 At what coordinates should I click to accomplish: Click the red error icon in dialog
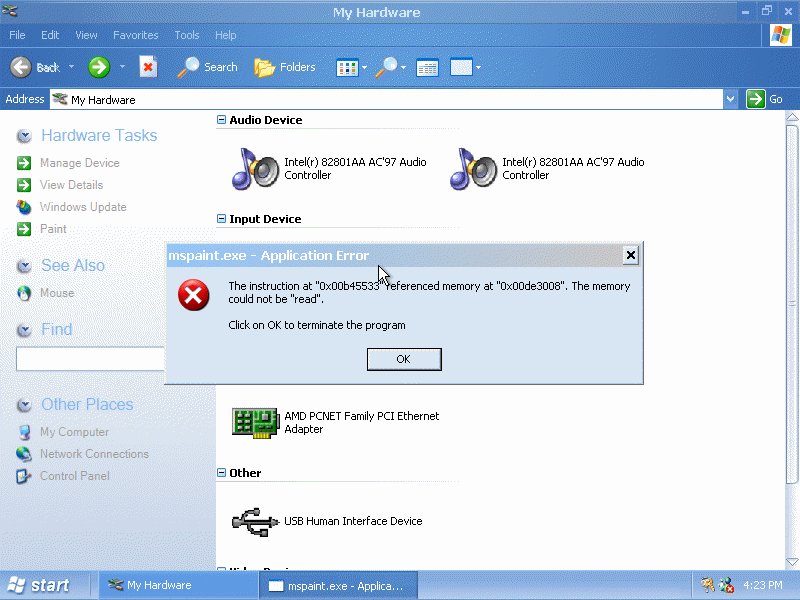[x=193, y=295]
